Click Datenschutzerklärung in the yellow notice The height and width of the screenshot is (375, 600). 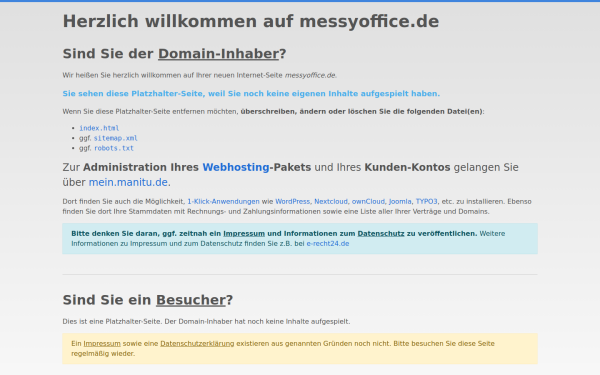tap(197, 344)
